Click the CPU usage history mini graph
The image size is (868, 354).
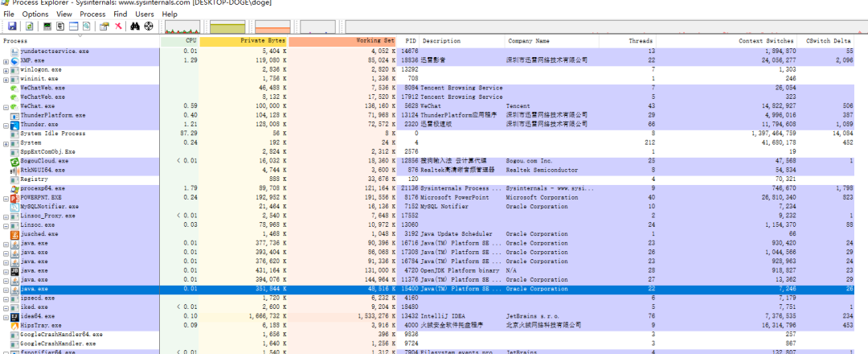click(182, 27)
